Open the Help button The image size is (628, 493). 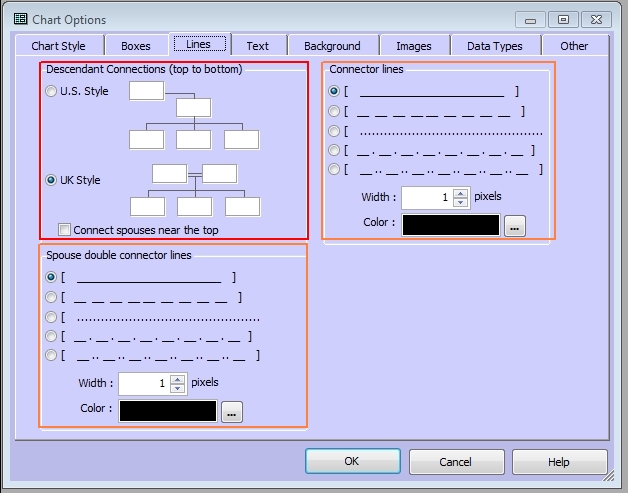tap(559, 462)
